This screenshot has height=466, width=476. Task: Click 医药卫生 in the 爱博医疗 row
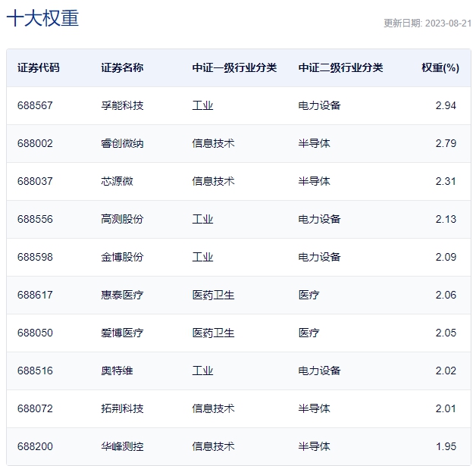(213, 333)
